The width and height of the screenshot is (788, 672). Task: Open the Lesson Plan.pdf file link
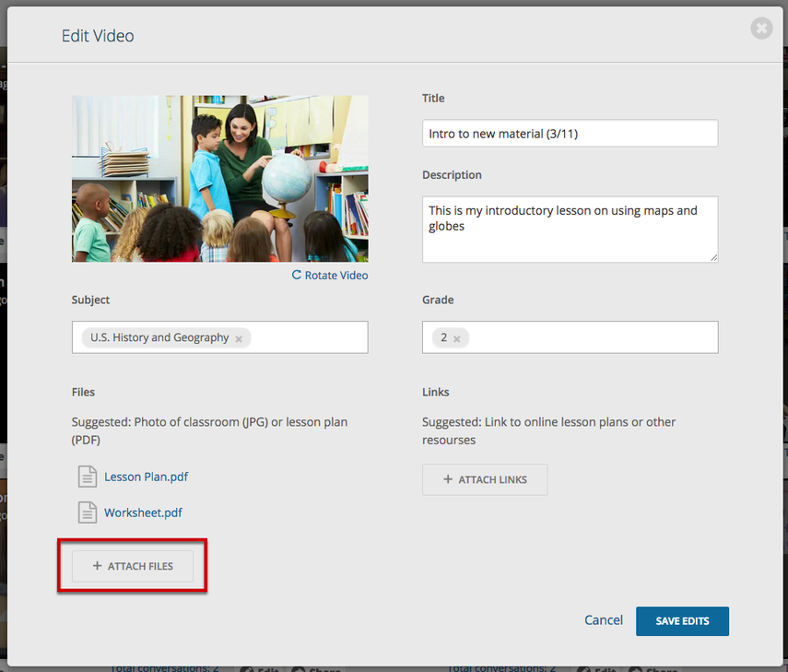146,477
